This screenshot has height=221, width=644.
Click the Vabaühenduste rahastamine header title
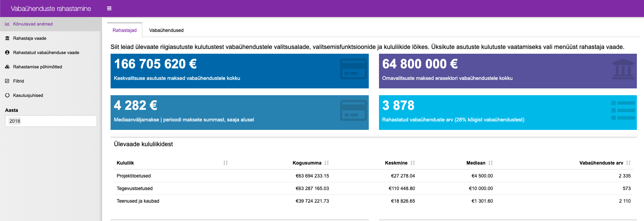(51, 8)
